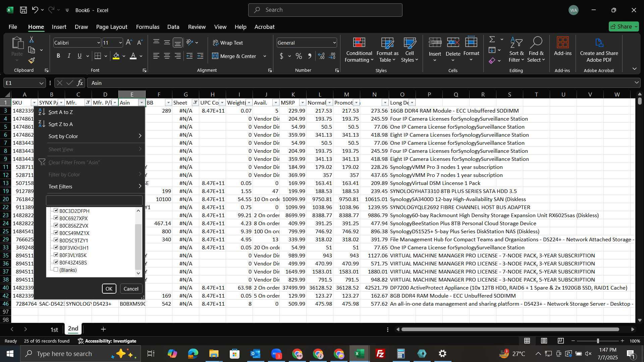644x362 pixels.
Task: Click Decrease Font Size icon
Action: (140, 43)
